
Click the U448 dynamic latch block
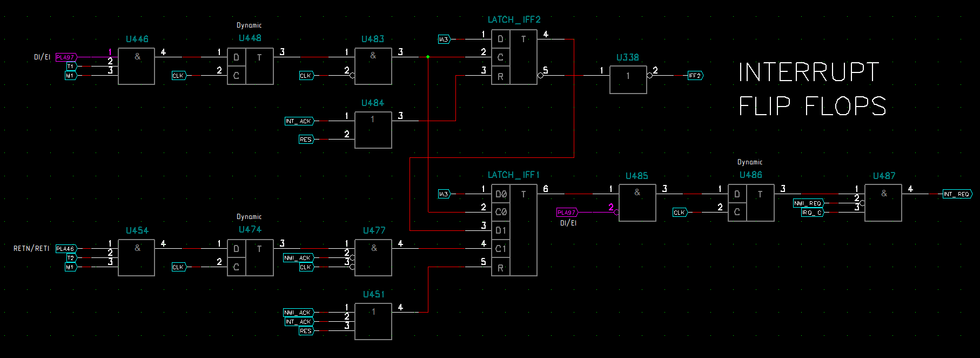(x=250, y=66)
